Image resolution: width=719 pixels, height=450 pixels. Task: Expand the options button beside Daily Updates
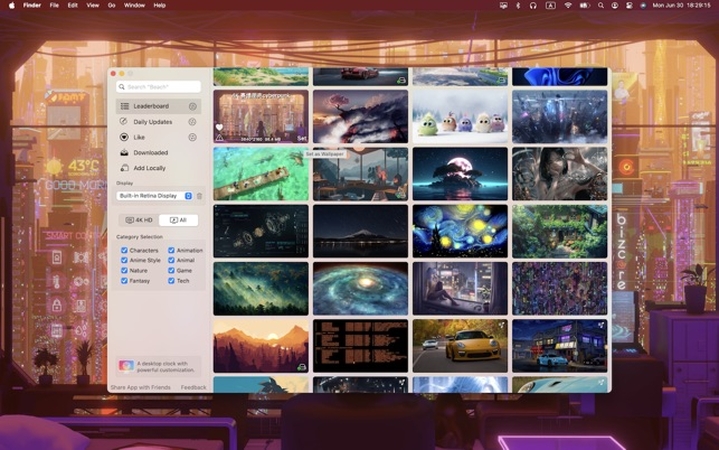tap(192, 121)
